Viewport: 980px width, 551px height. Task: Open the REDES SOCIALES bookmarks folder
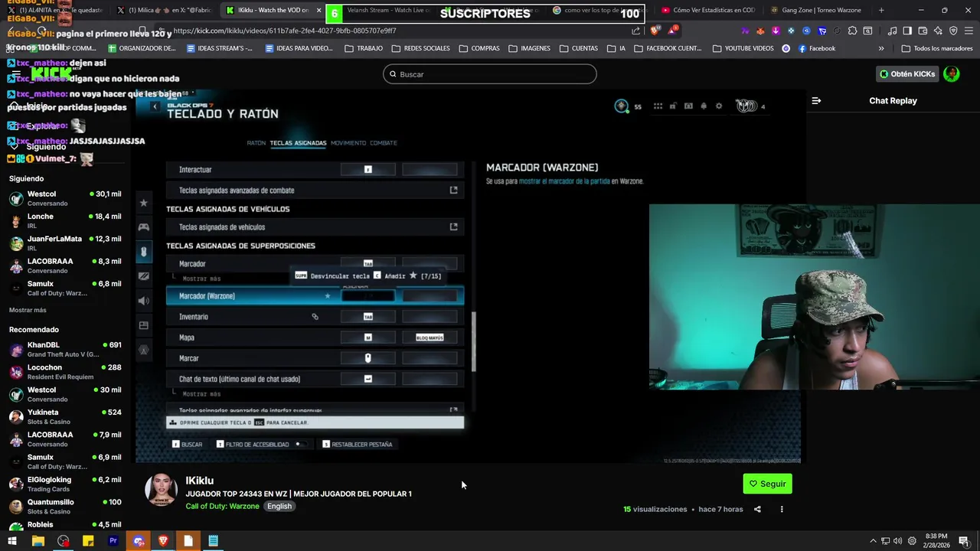[420, 48]
